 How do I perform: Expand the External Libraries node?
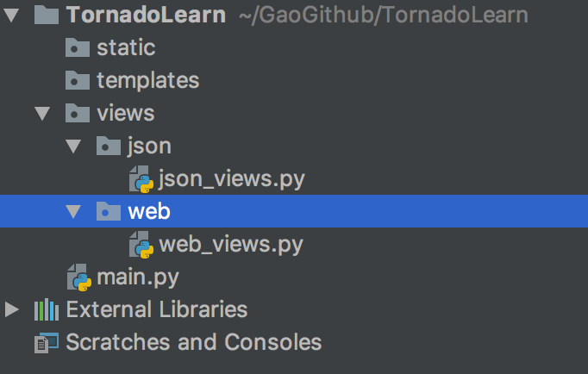tap(10, 309)
